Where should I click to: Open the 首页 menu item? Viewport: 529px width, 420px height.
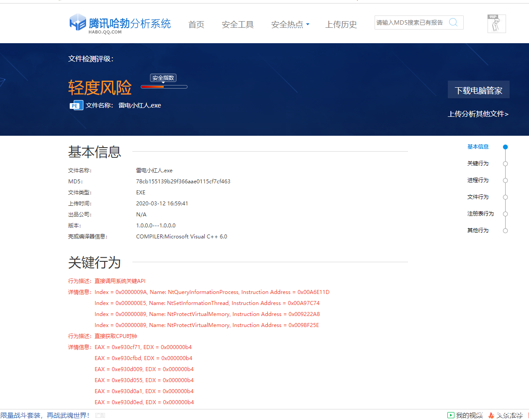coord(196,25)
